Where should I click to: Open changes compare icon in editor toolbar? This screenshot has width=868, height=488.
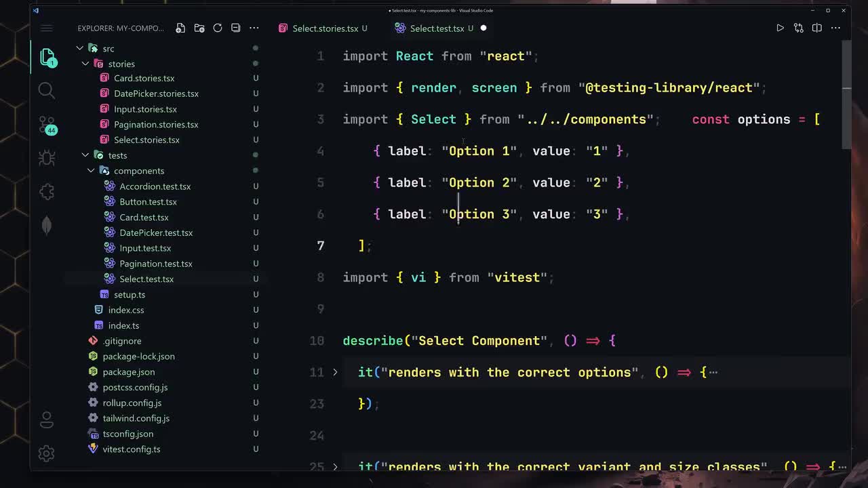(x=798, y=28)
